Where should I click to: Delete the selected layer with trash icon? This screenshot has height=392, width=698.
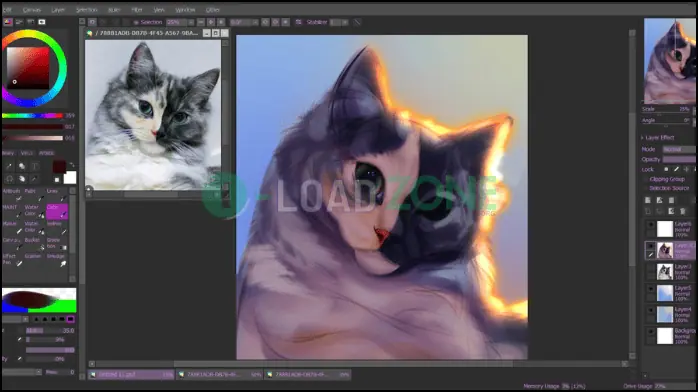pyautogui.click(x=683, y=211)
